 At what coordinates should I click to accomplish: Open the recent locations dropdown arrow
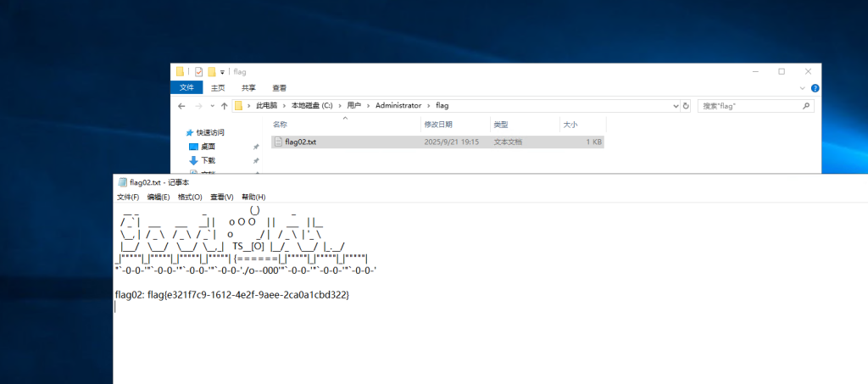point(211,106)
